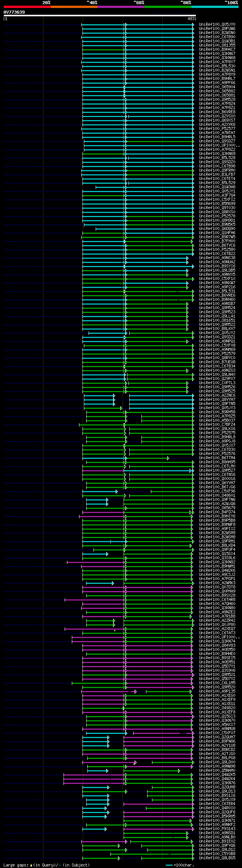Viewport: 242px width, 868px height.
Task: Open the UniRef100_Q9LD00 entry
Action: [217, 762]
